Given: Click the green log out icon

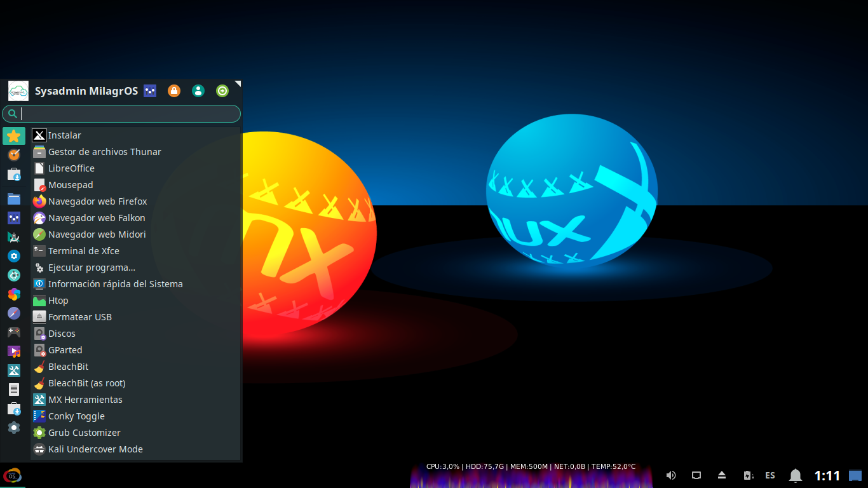Looking at the screenshot, I should pos(222,91).
